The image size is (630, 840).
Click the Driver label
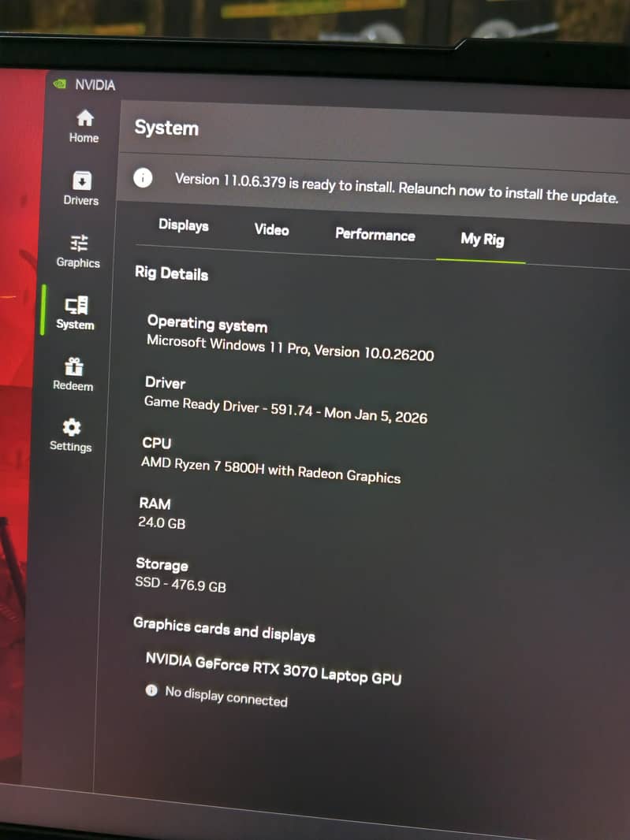click(165, 383)
